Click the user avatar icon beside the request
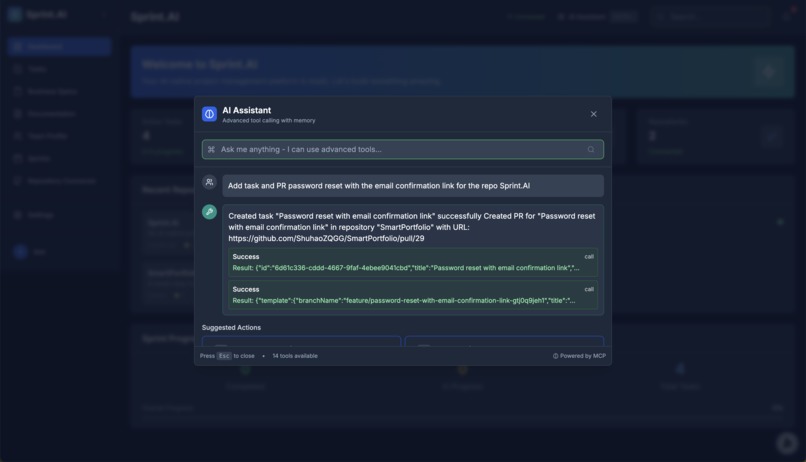Viewport: 806px width, 462px height. [x=209, y=182]
